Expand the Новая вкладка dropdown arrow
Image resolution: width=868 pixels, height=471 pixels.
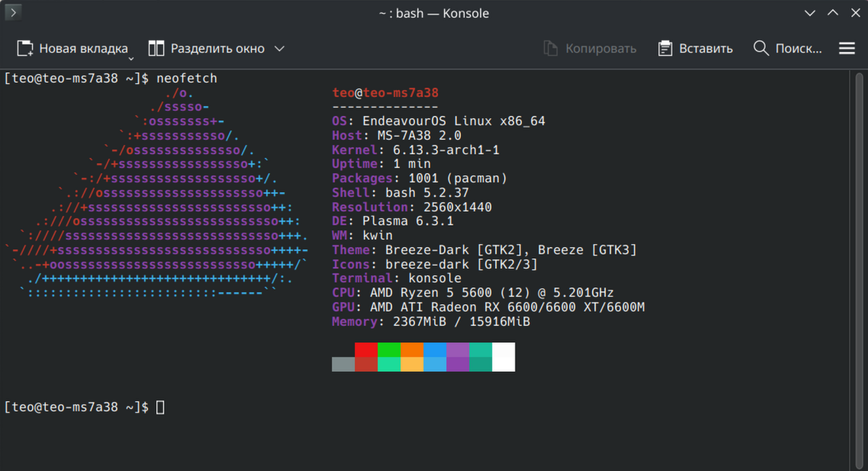[x=131, y=58]
